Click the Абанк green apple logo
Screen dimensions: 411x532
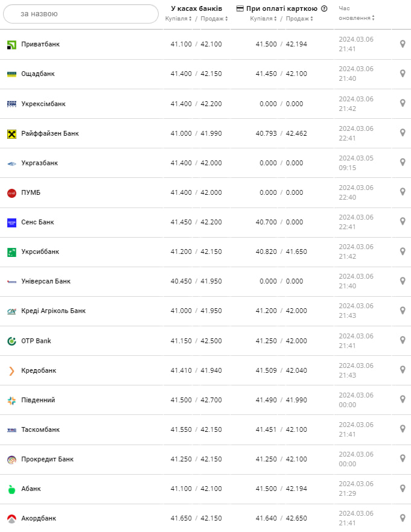[x=11, y=489]
